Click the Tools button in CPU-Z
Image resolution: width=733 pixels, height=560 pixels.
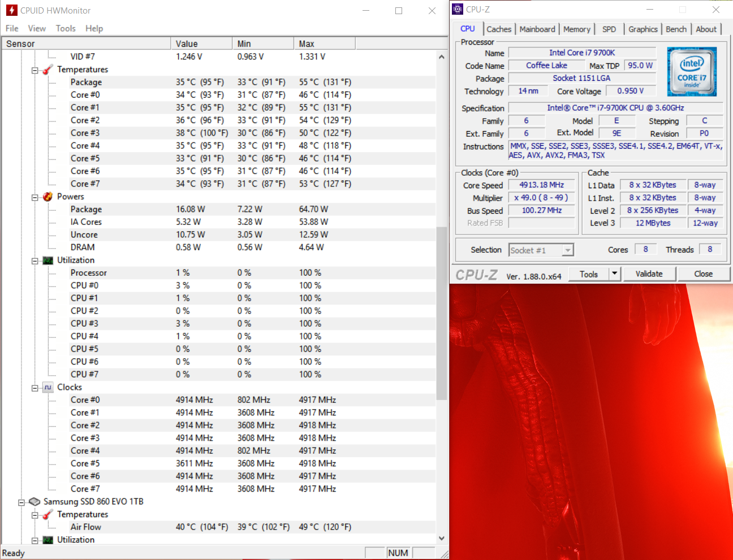coord(588,274)
